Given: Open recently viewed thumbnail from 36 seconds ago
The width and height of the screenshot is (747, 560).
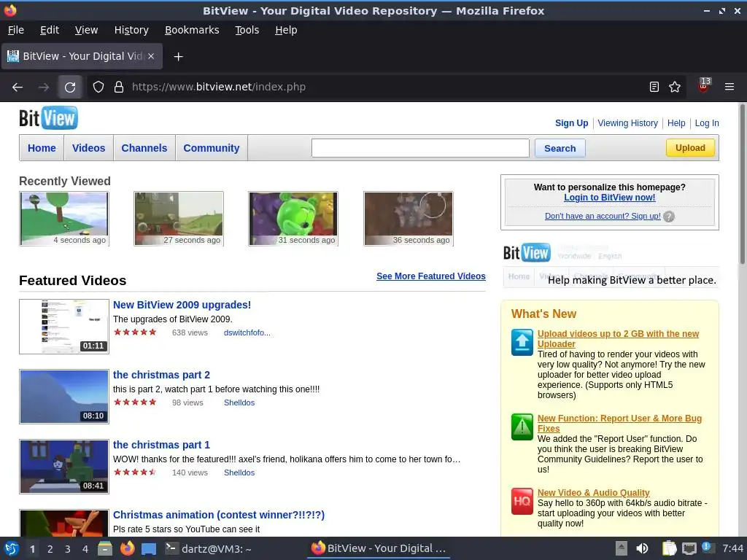Looking at the screenshot, I should pos(409,219).
